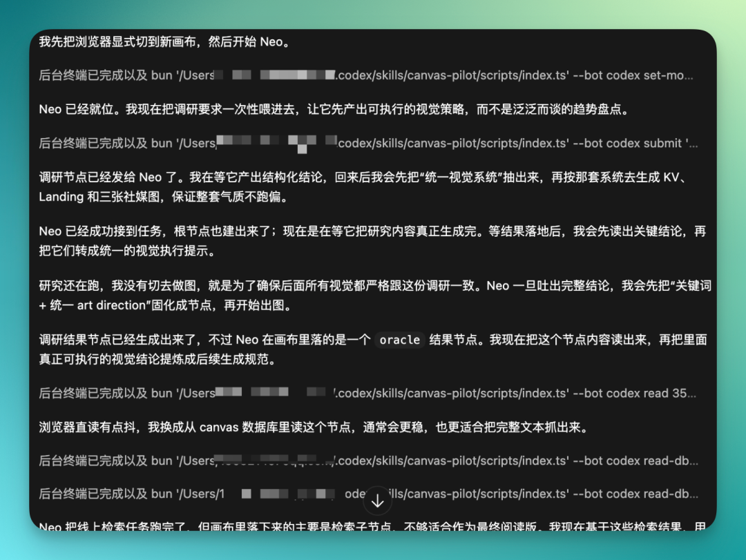The height and width of the screenshot is (560, 746).
Task: Click the text '我先把浏览器显式切到新画布，然后开始 Neo。'
Action: (164, 42)
